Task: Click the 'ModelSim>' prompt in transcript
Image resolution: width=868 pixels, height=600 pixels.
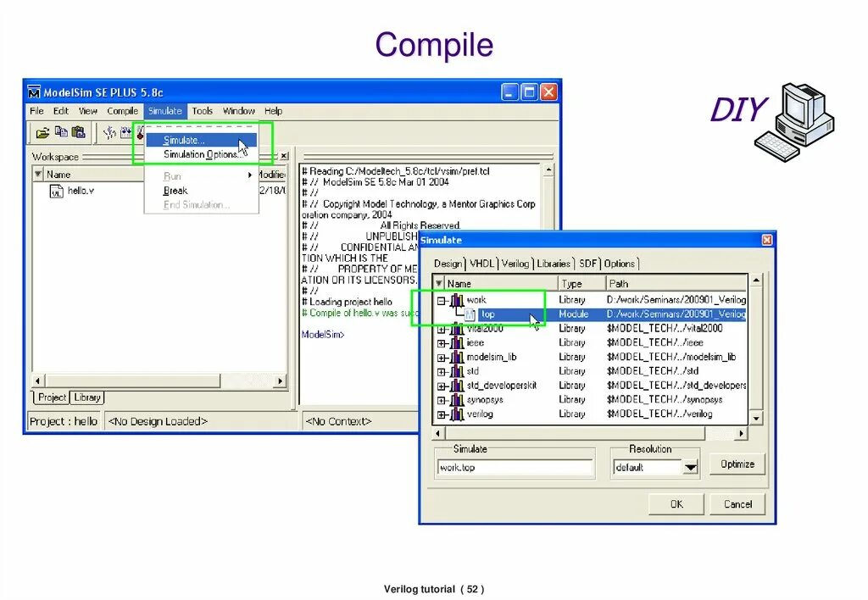Action: click(x=323, y=335)
